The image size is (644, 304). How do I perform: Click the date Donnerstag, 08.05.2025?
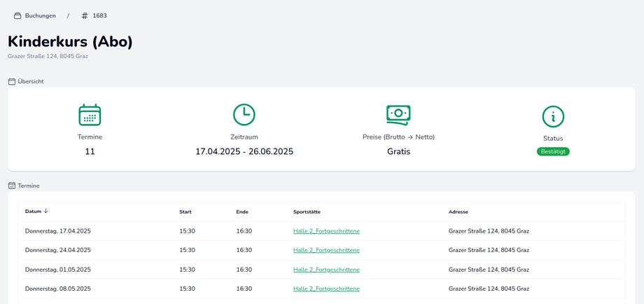[x=58, y=289]
